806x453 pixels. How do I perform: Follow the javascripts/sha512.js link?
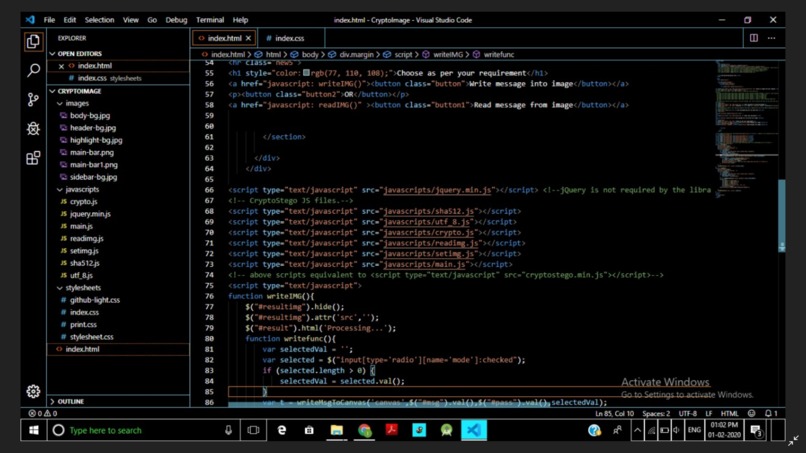[x=428, y=211]
